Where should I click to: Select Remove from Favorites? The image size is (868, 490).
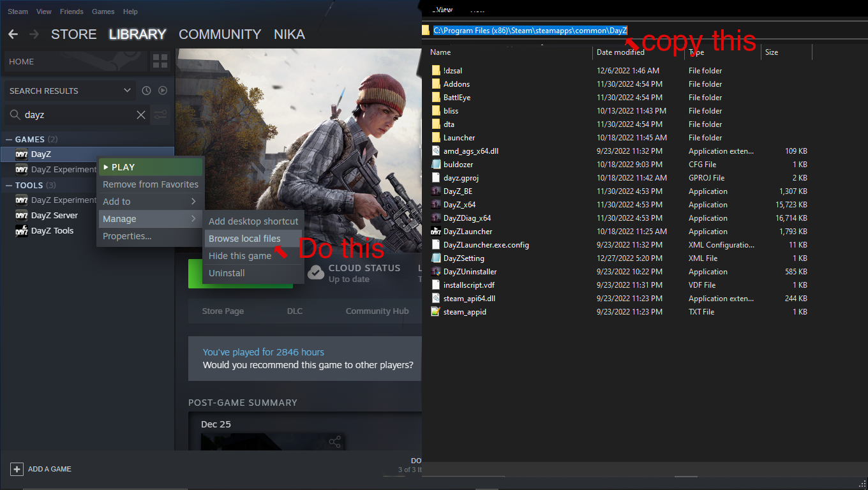(x=151, y=184)
